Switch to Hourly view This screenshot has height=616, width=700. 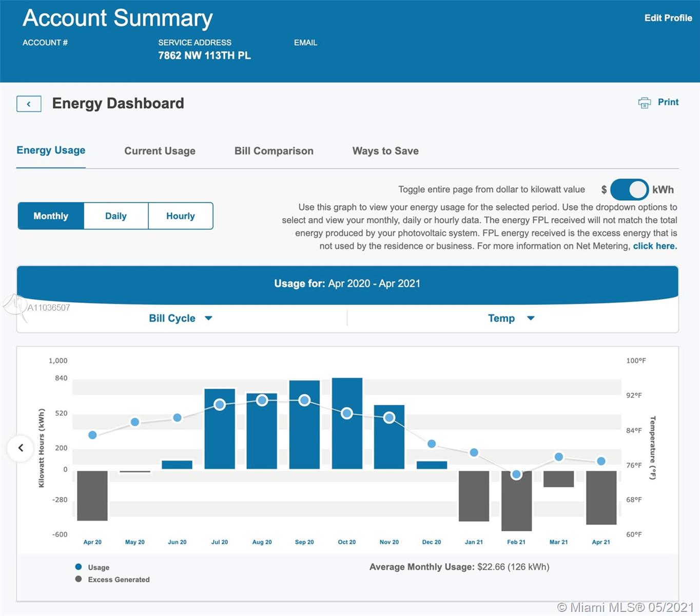click(x=180, y=216)
